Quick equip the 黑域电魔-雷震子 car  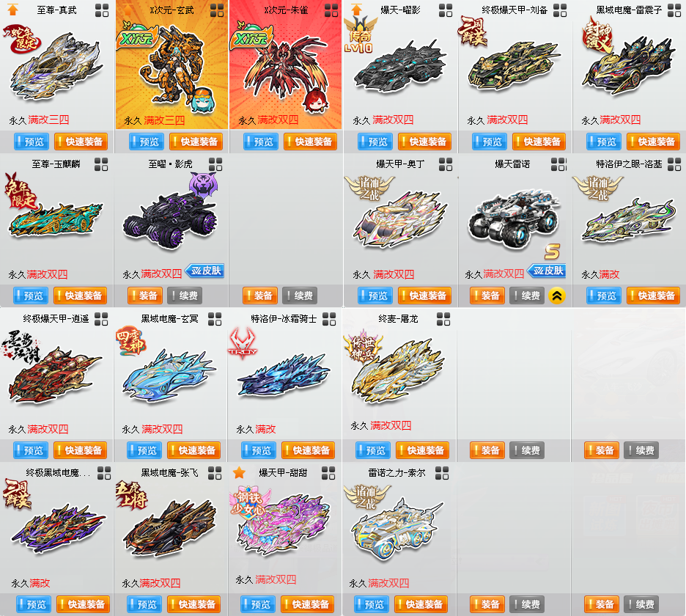[653, 142]
